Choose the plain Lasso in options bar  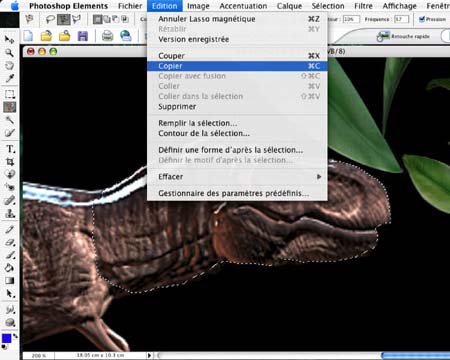[x=50, y=19]
